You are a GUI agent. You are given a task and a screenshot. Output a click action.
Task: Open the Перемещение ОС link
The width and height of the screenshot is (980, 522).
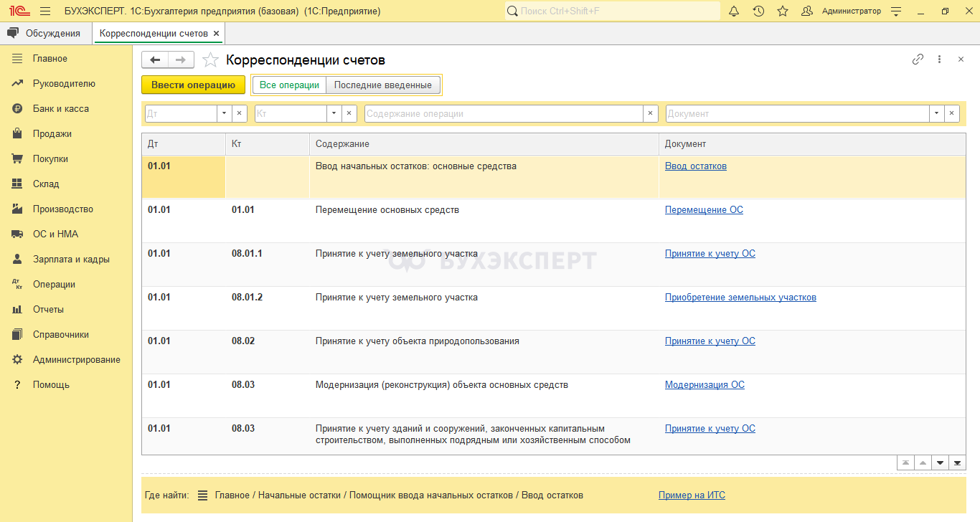pyautogui.click(x=704, y=209)
